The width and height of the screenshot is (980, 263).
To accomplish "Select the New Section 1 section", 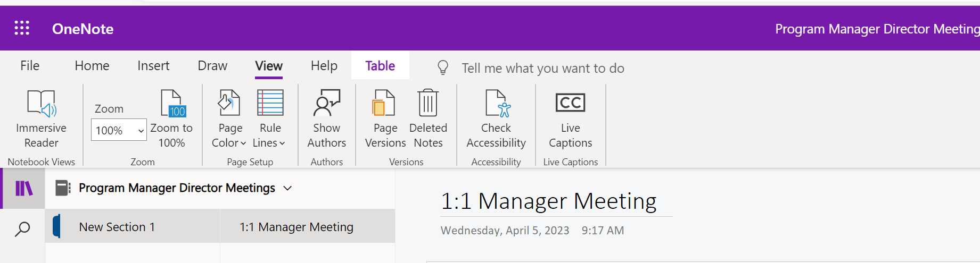I will coord(117,227).
